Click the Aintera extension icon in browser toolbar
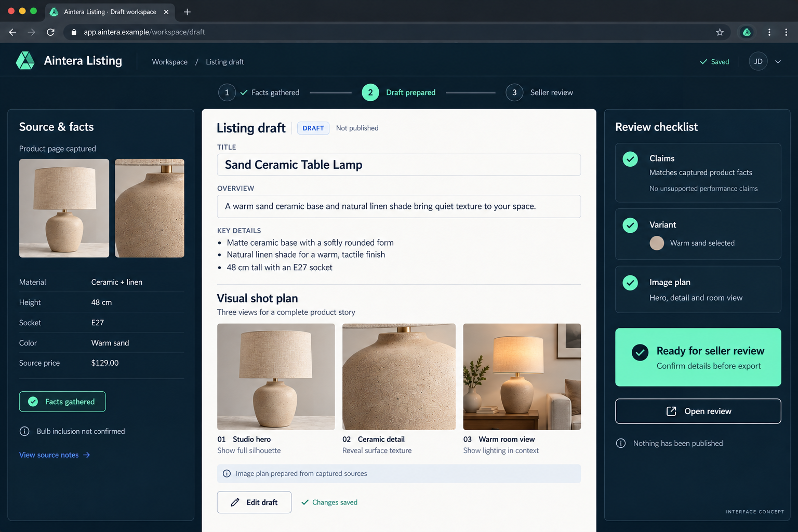 [x=747, y=32]
